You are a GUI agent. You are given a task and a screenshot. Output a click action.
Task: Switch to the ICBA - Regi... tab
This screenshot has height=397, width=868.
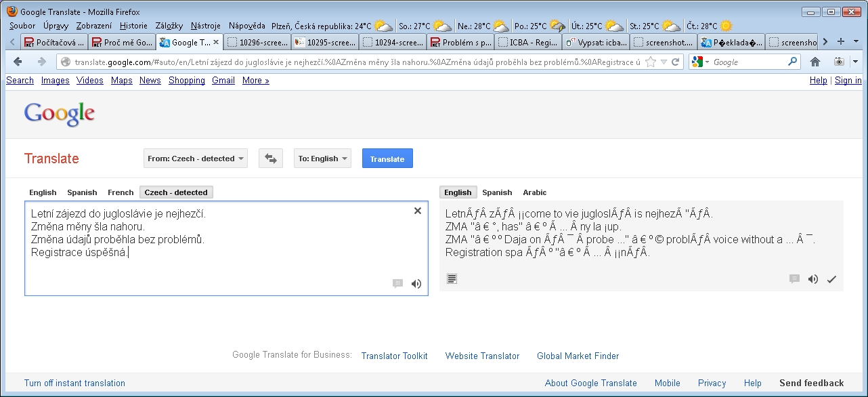click(528, 42)
